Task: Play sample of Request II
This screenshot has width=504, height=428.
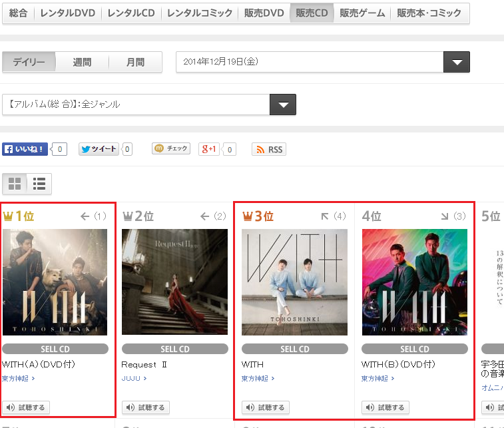Action: pos(146,407)
